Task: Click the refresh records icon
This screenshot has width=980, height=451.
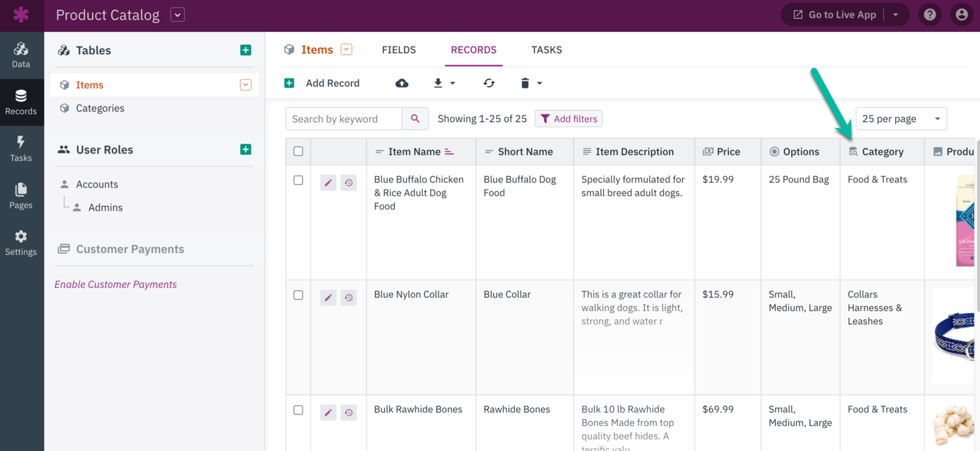Action: pyautogui.click(x=489, y=83)
